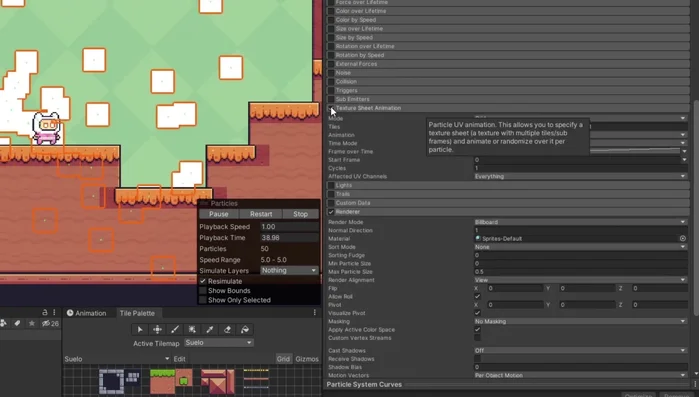The height and width of the screenshot is (397, 699).
Task: Click the gray stone frame tile thumbnail
Action: click(111, 382)
